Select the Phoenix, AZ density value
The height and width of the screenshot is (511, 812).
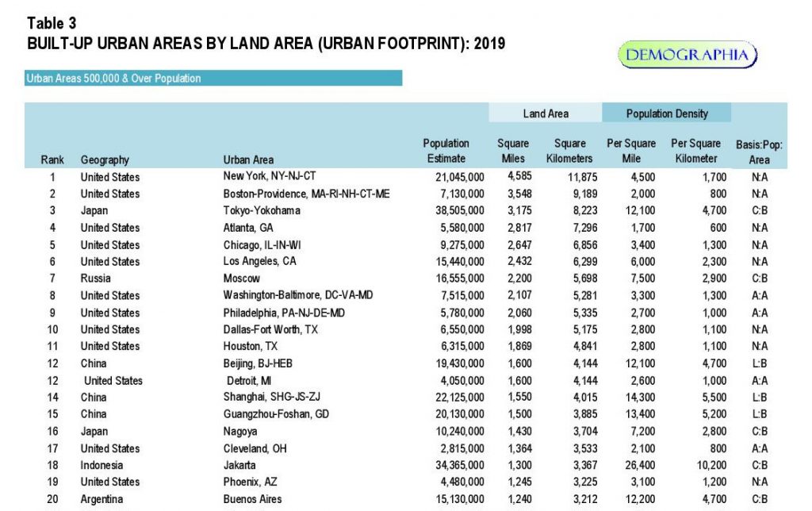click(639, 482)
